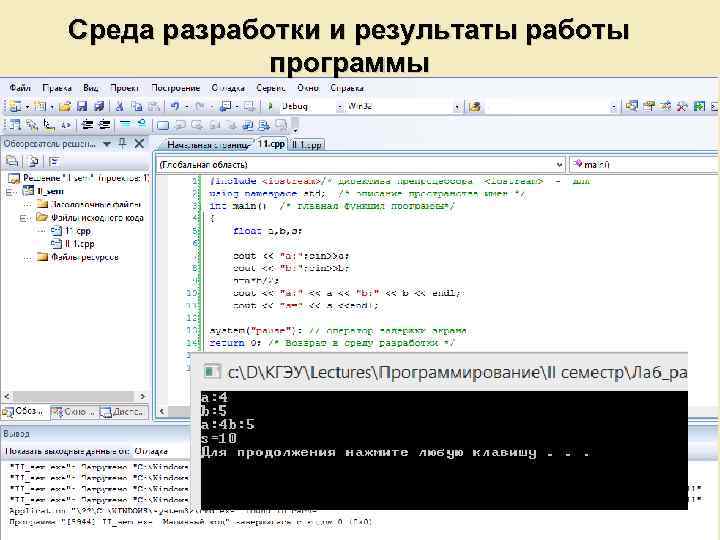Click the Display Object Member List icon
Screen dimensions: 720x540
15,124
